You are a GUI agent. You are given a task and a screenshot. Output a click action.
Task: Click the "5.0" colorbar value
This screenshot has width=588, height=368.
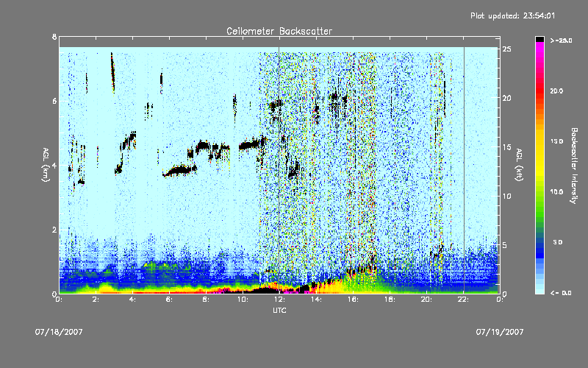tap(558, 242)
